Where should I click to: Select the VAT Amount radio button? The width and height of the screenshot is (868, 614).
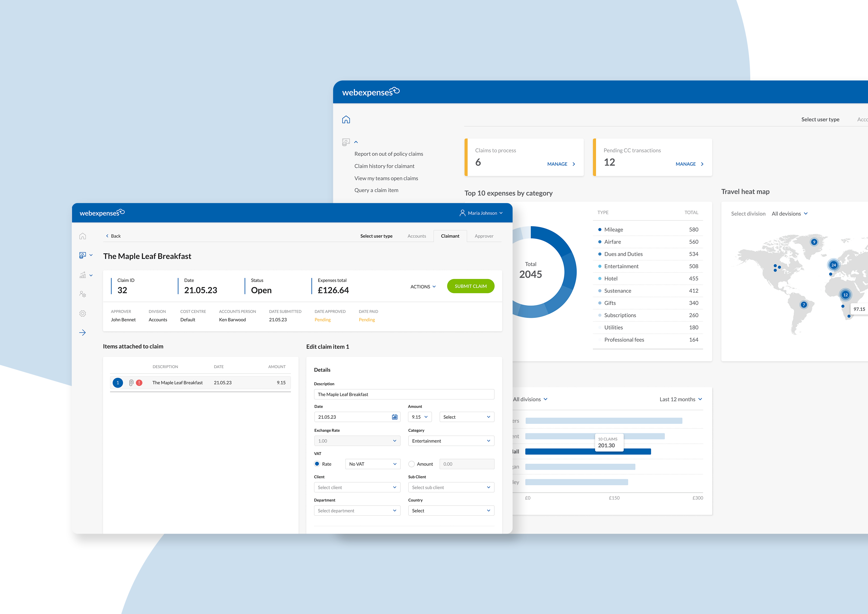pyautogui.click(x=411, y=464)
